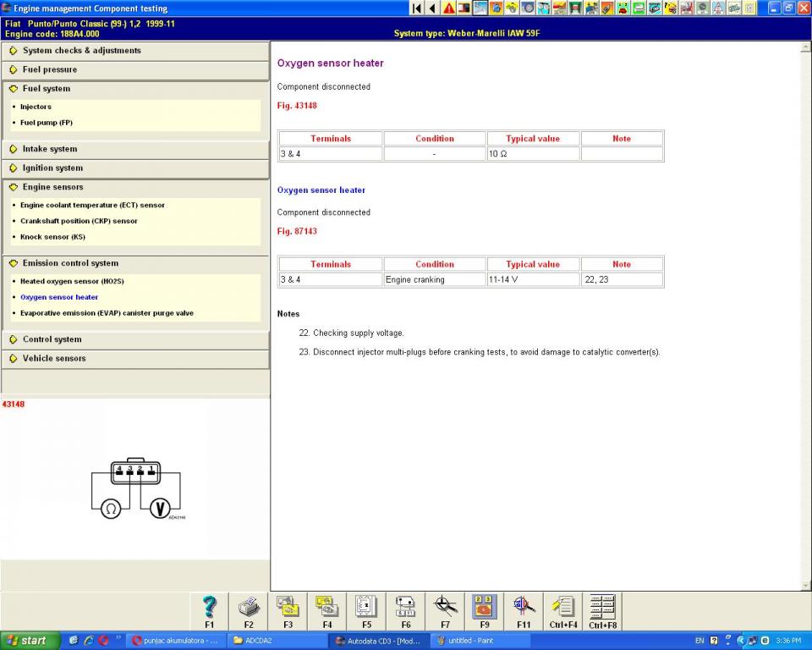Open Crankshaft position (CKP) sensor
This screenshot has width=812, height=650.
point(79,221)
